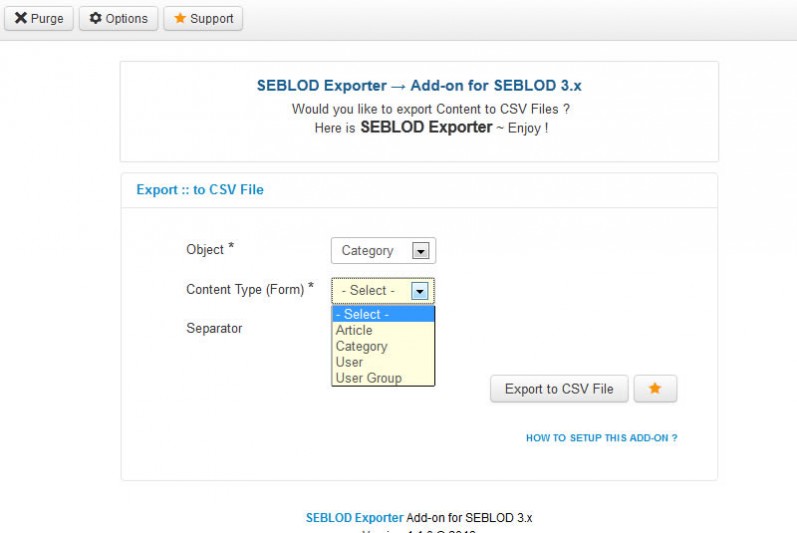The width and height of the screenshot is (797, 533).
Task: Choose User from the dropdown list
Action: [x=383, y=362]
